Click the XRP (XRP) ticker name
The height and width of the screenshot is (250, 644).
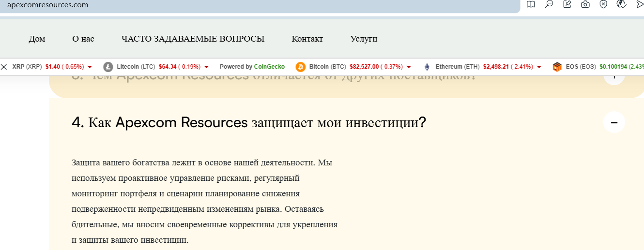point(28,67)
